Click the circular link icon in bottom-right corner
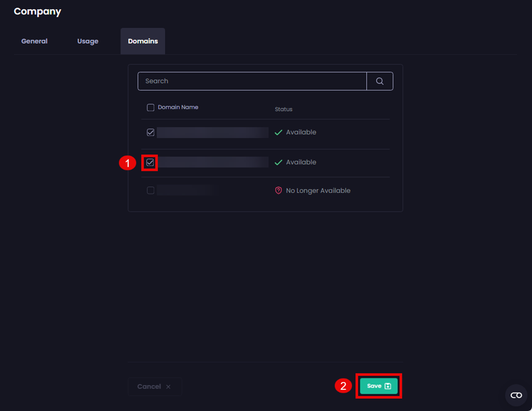The height and width of the screenshot is (411, 532). (516, 395)
